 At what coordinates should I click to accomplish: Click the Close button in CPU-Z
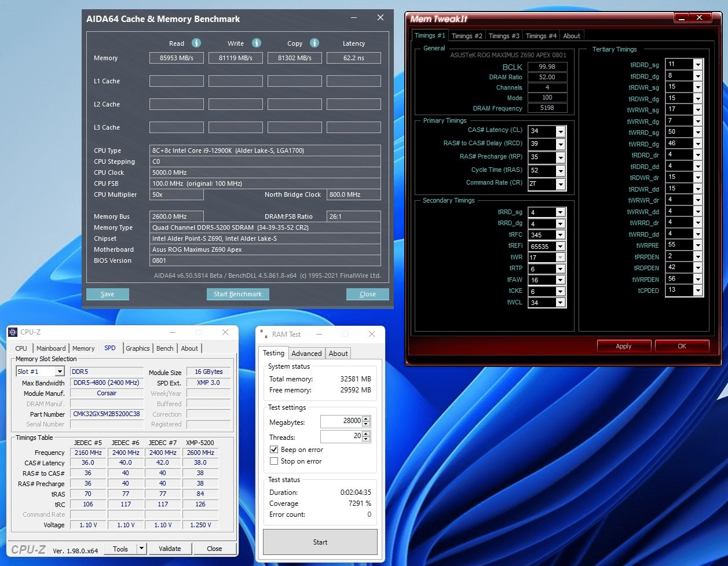[x=214, y=549]
